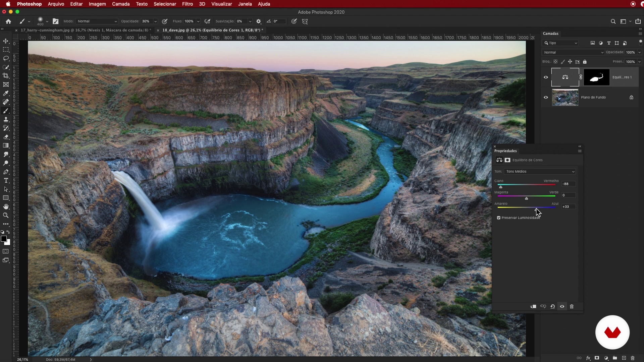Screen dimensions: 644x362
Task: Click the Home icon in options bar
Action: click(x=8, y=21)
